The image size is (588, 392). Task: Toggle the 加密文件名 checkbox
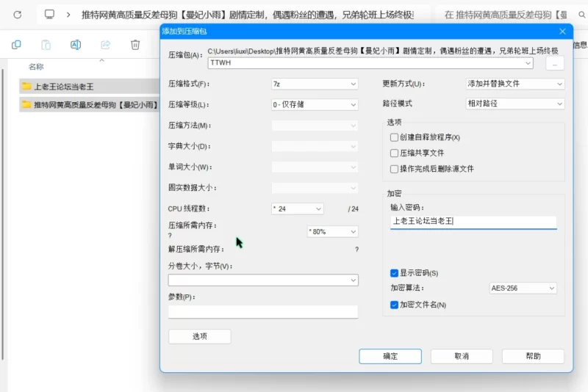(x=395, y=305)
